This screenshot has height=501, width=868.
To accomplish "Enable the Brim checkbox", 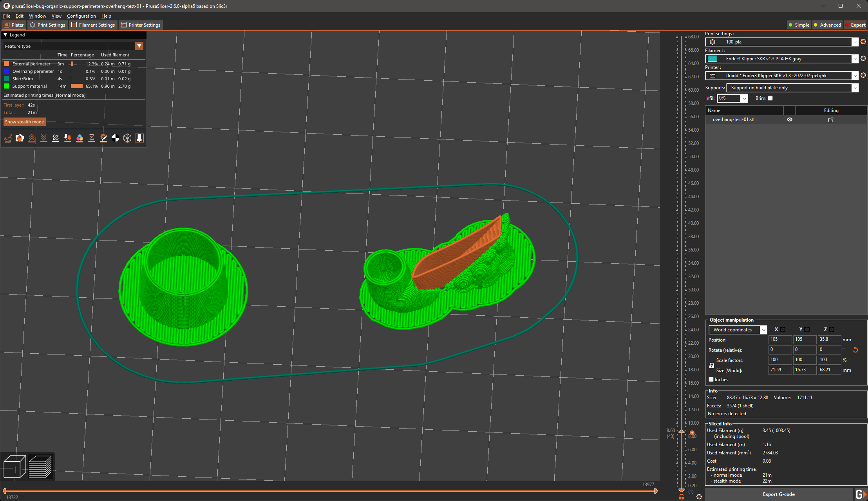I will (770, 98).
